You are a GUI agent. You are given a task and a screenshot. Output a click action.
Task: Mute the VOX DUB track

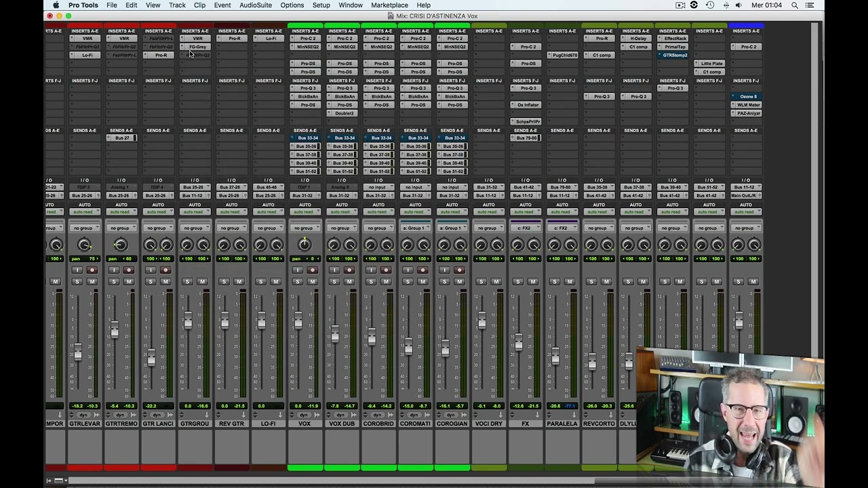click(349, 282)
